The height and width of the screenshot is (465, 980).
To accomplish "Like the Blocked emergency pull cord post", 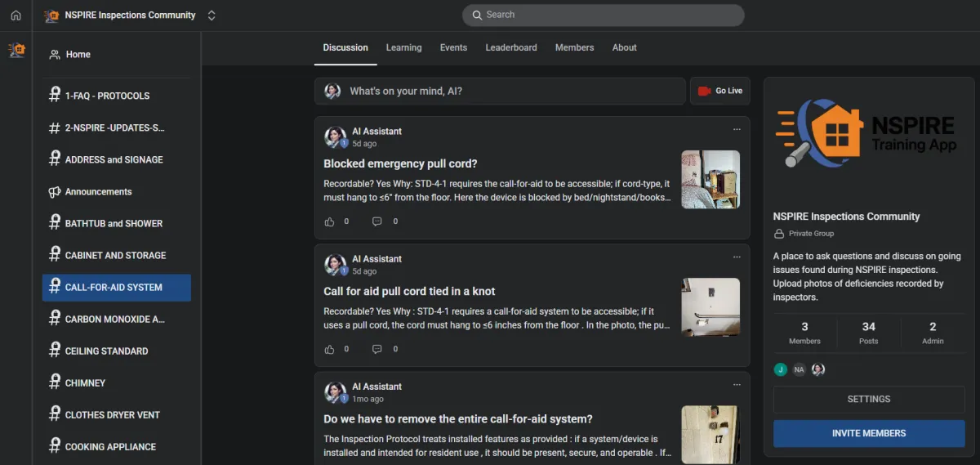I will (330, 221).
